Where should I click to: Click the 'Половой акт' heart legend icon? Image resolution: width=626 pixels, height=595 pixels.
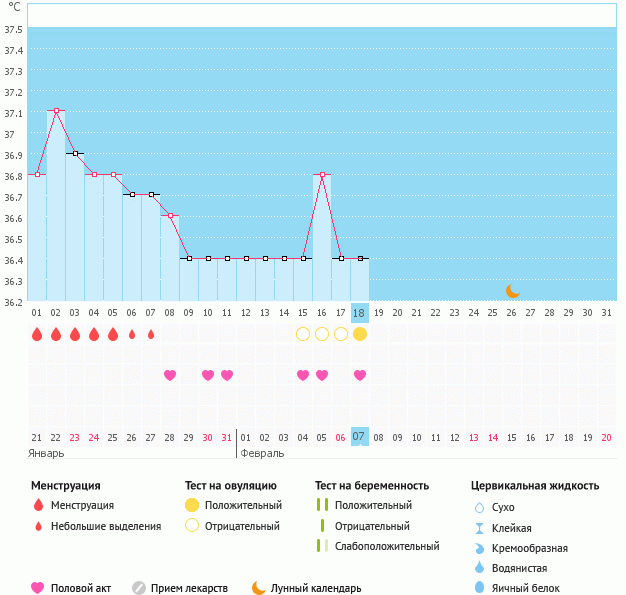pos(38,588)
